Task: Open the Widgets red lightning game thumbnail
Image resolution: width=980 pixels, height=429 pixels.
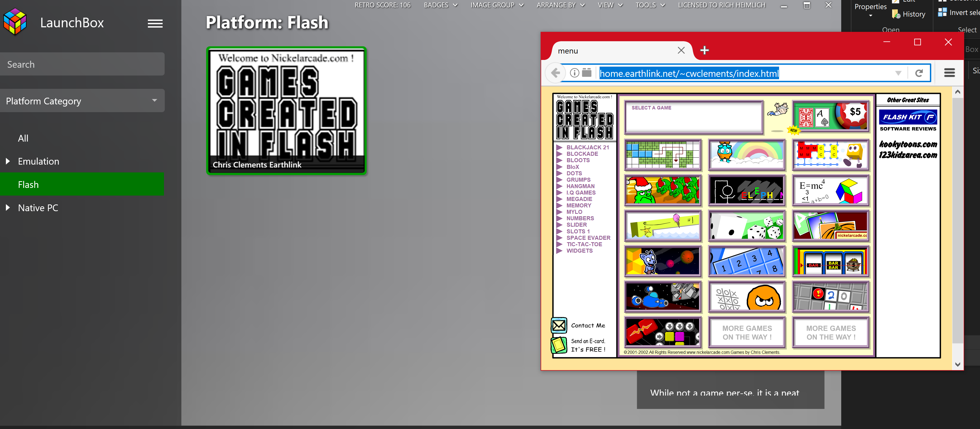Action: [x=662, y=332]
